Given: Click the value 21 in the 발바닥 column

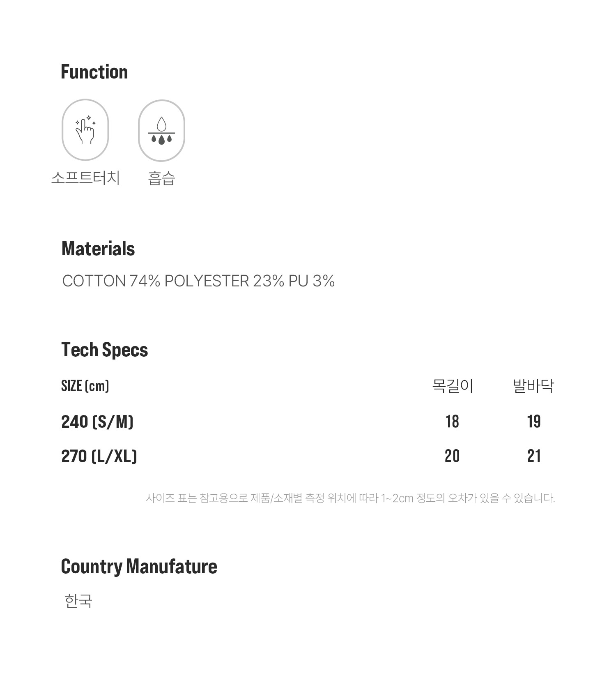Looking at the screenshot, I should click(534, 456).
